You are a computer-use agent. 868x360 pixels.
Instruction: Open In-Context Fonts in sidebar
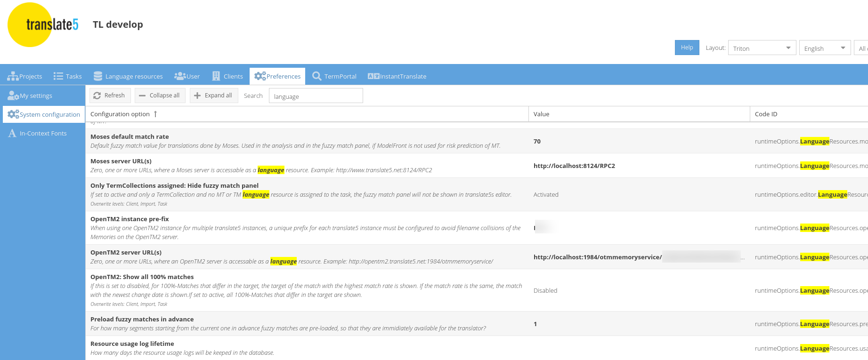coord(44,133)
